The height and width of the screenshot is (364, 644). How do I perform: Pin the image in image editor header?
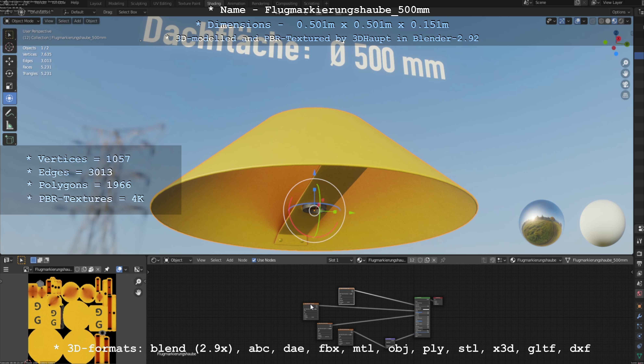107,269
